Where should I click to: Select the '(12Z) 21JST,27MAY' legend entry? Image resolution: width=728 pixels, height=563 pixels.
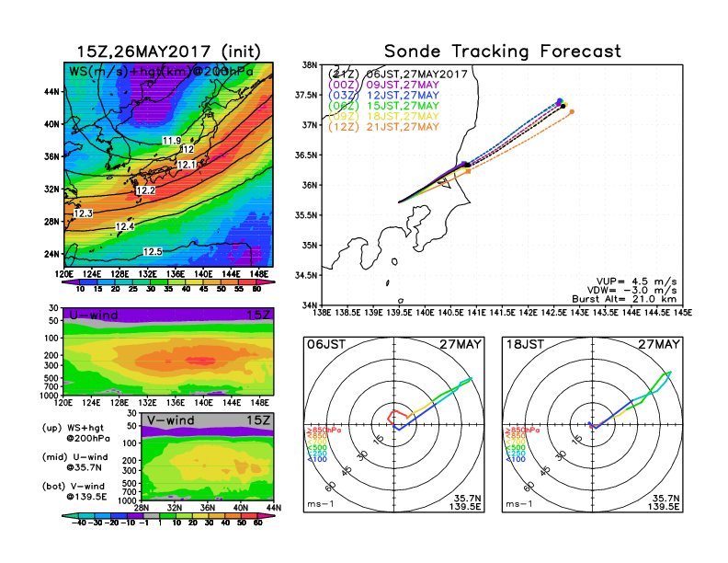(383, 127)
